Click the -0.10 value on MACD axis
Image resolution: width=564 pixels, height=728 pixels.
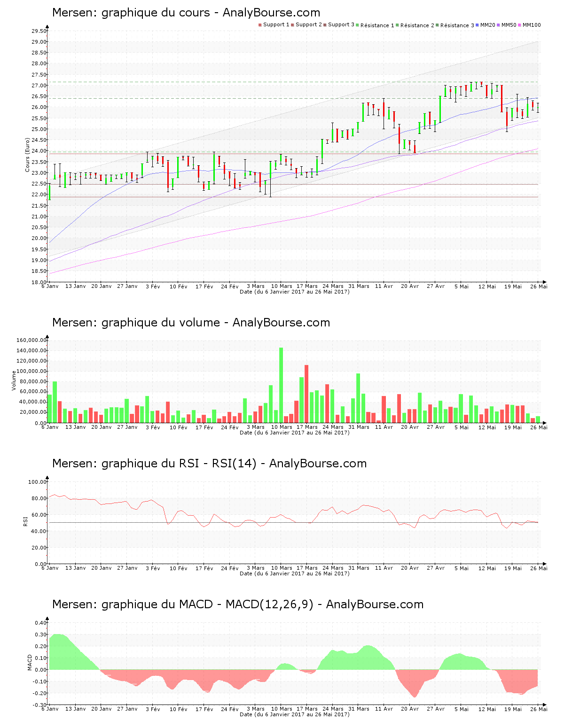(39, 682)
